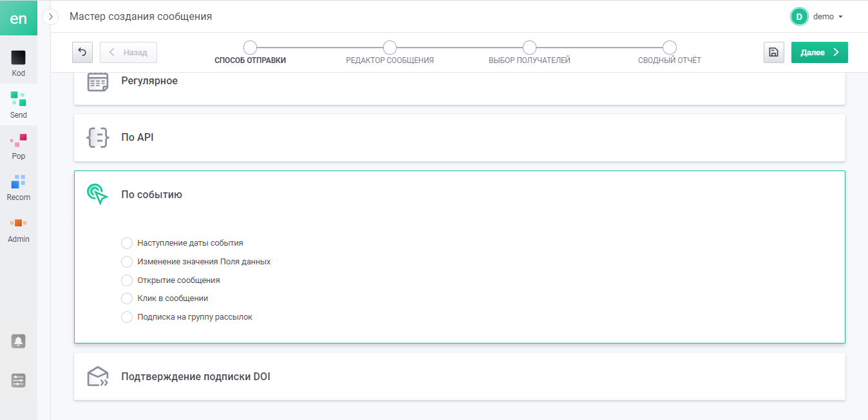Open the Kod module
Image resolution: width=868 pixels, height=420 pixels.
19,63
